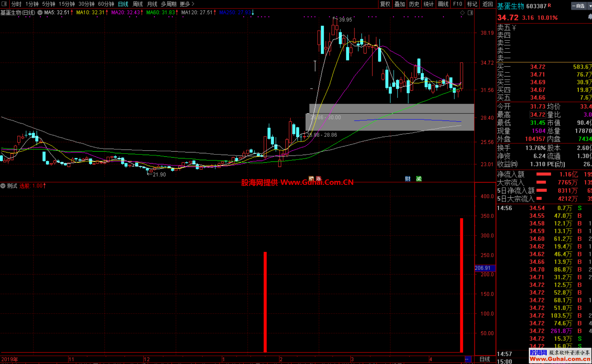592x364 pixels.
Task: Select the 1分钟 period tab
Action: pyautogui.click(x=32, y=4)
